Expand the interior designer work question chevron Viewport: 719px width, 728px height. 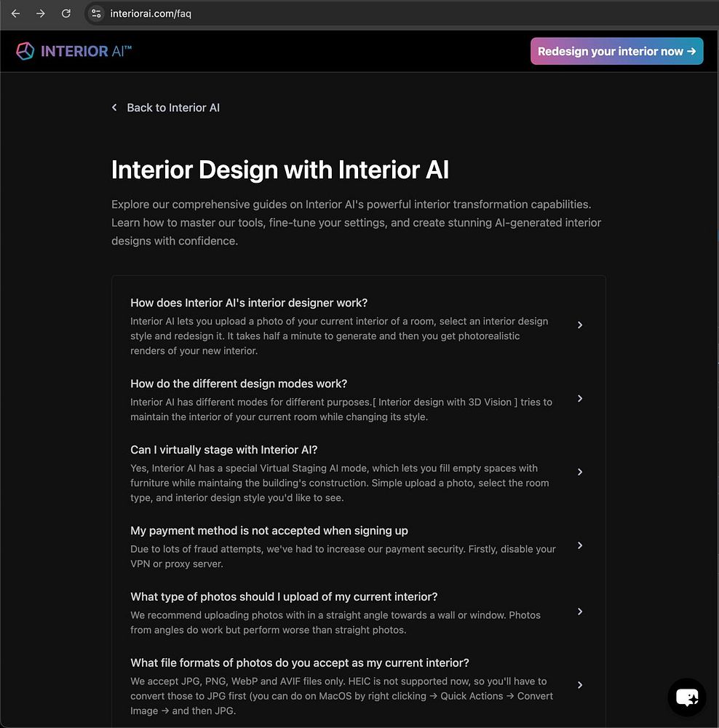(580, 325)
